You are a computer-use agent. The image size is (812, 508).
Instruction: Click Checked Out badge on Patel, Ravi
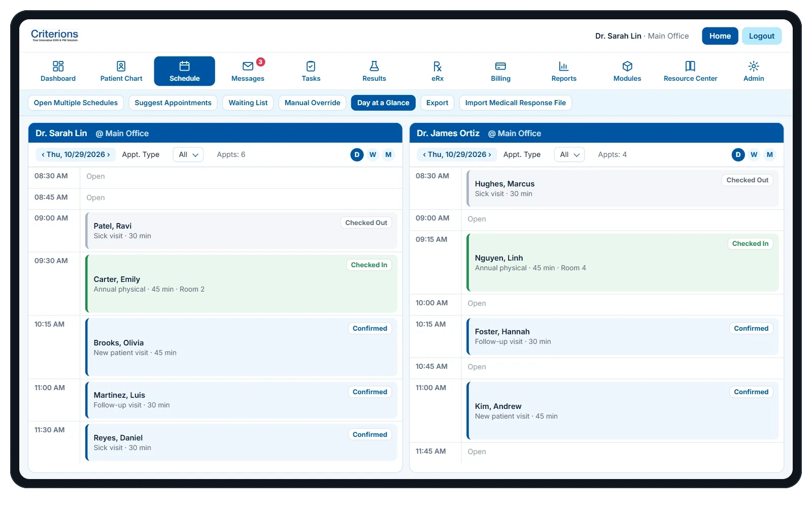366,223
